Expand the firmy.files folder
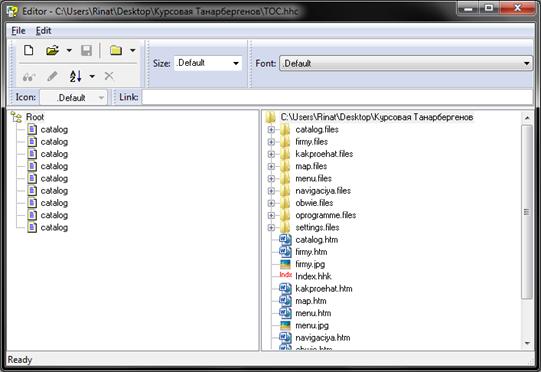 [271, 142]
